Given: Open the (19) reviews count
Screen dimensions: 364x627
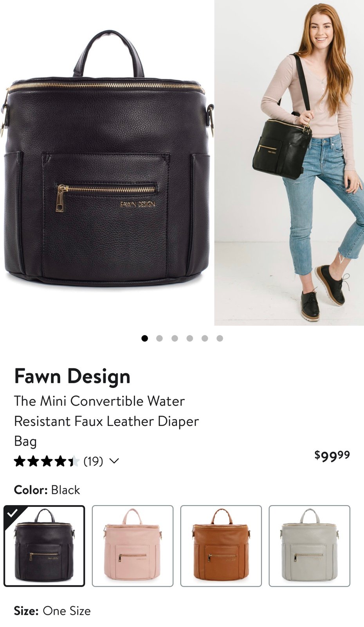Looking at the screenshot, I should click(x=93, y=461).
